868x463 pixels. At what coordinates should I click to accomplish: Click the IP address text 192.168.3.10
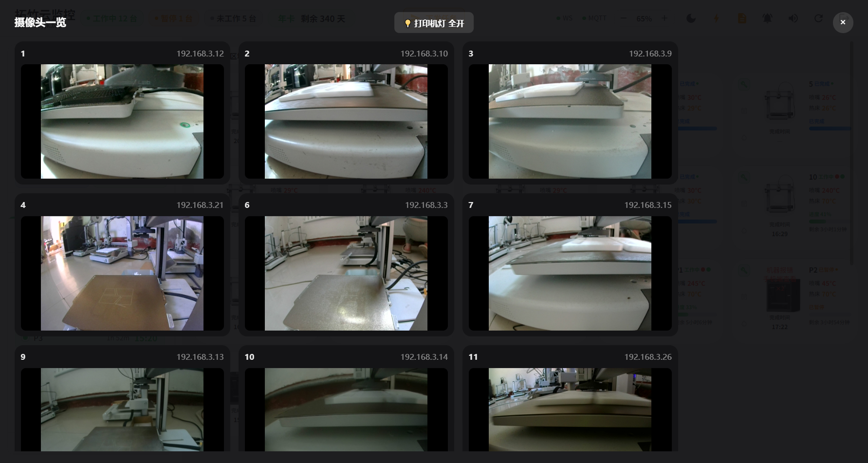tap(424, 53)
